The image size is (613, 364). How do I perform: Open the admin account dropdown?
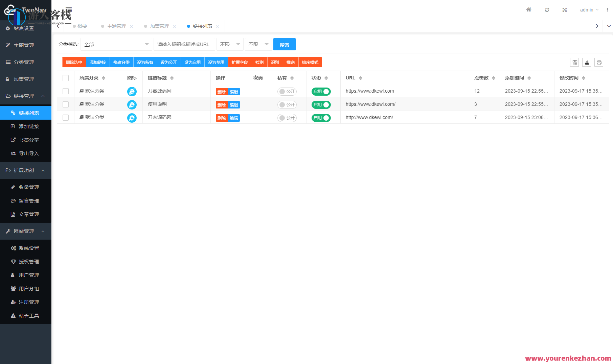(x=589, y=10)
